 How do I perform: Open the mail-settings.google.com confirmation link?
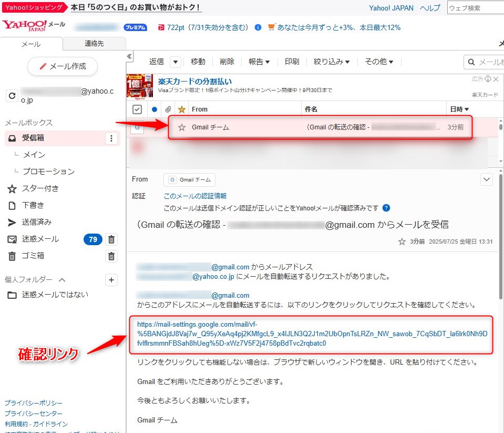(x=312, y=334)
